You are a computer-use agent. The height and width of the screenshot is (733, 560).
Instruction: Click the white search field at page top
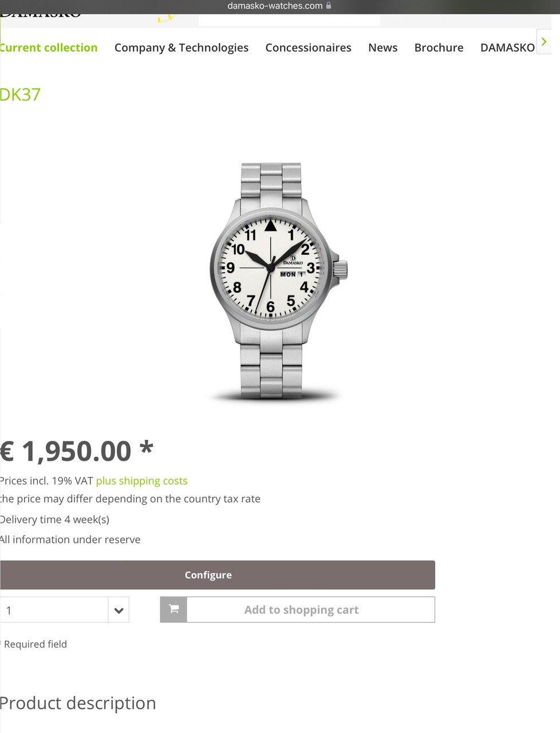(289, 20)
